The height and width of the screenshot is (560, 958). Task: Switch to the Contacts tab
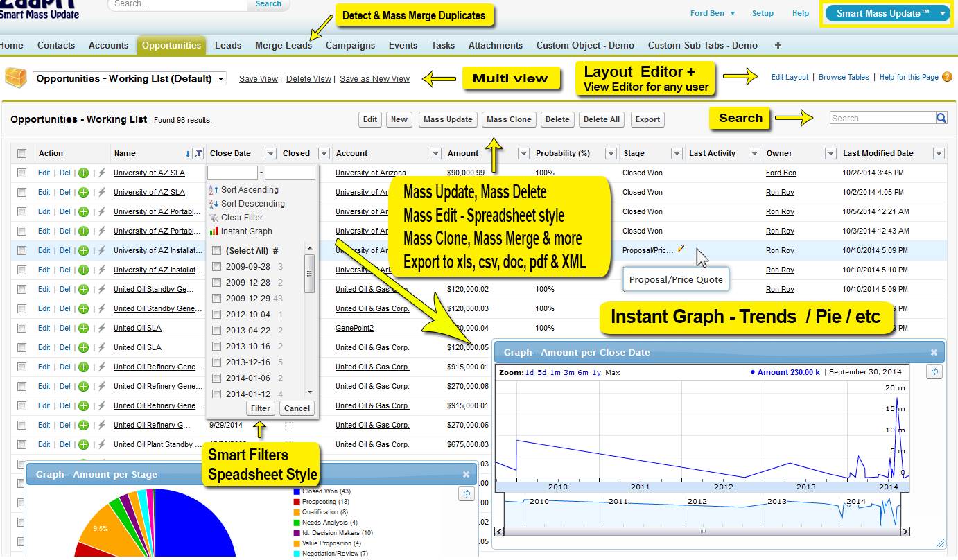[x=56, y=45]
